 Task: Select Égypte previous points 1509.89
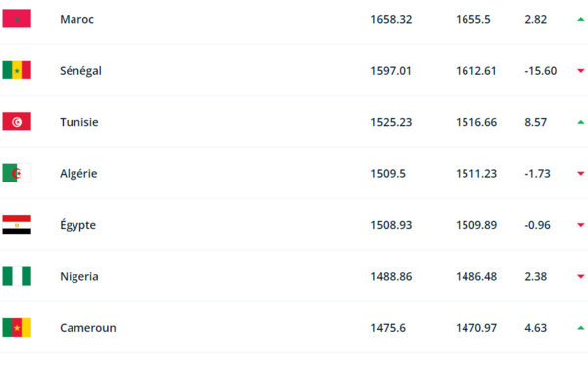476,225
